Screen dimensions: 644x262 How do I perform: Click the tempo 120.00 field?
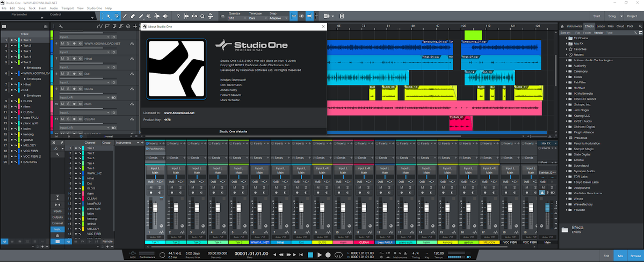click(x=439, y=253)
